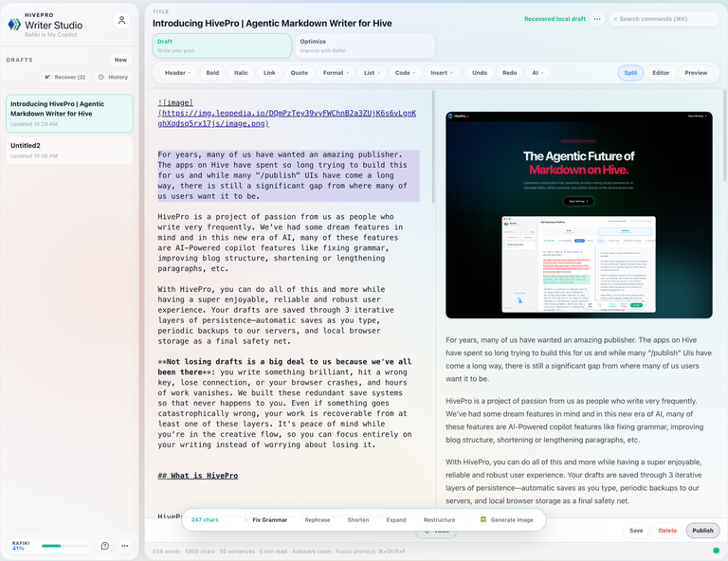728x561 pixels.
Task: Click Generate Image button
Action: (x=506, y=519)
